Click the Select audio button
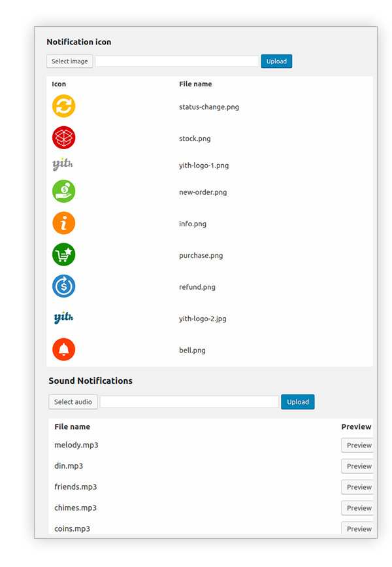 point(73,402)
